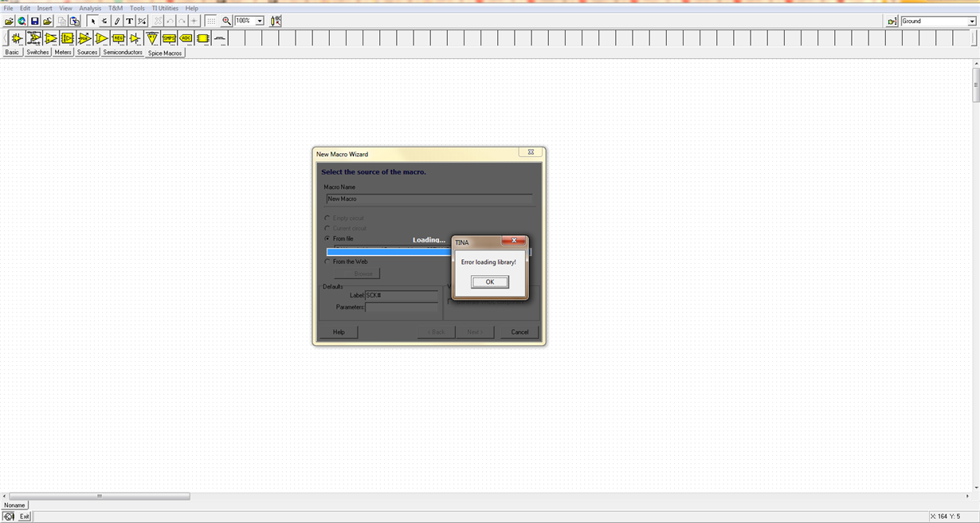Toggle the grid dots icon
This screenshot has width=980, height=523.
(211, 22)
